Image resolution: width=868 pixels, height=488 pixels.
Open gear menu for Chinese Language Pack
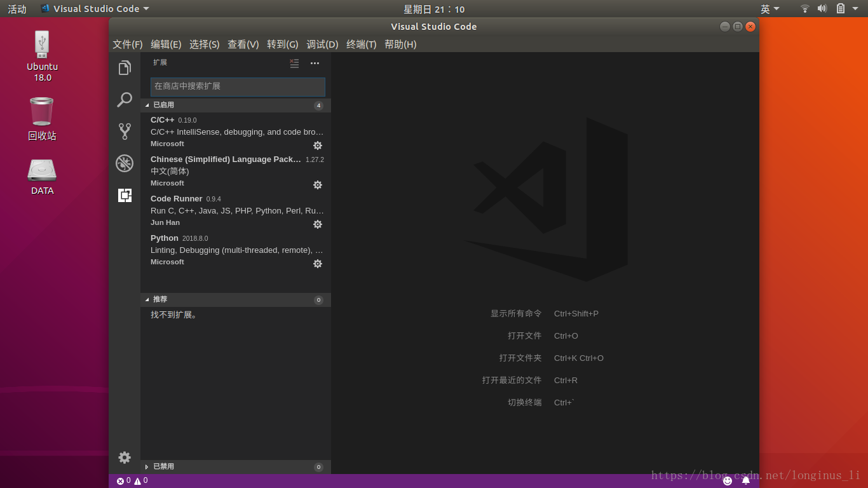[318, 185]
